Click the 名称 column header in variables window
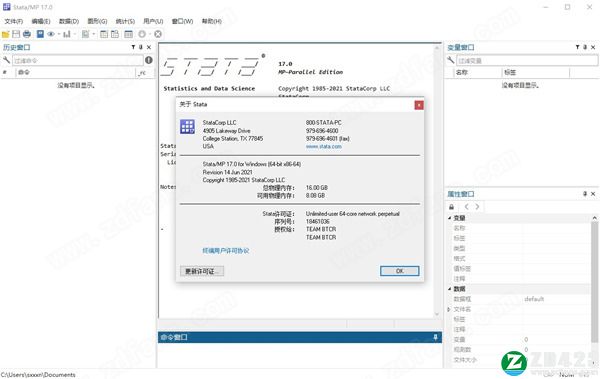Screen dimensions: 600x379 tap(478, 72)
